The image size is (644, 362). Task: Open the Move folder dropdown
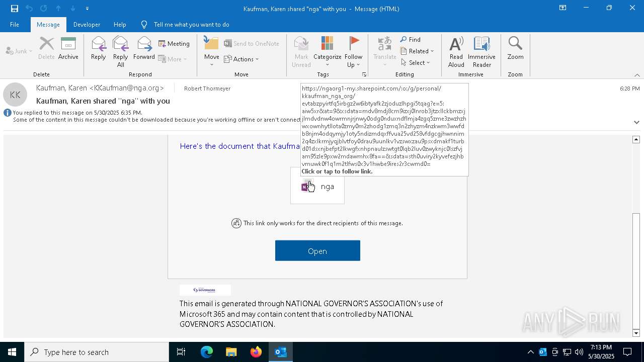[212, 52]
